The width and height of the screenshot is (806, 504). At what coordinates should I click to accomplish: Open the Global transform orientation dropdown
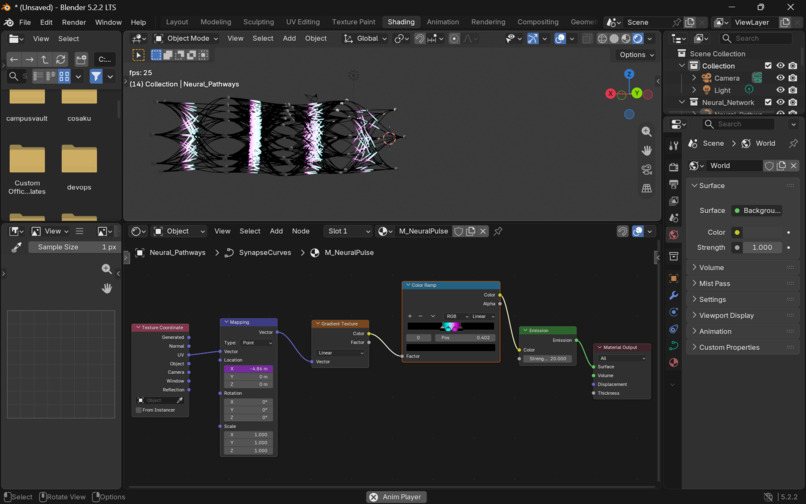[366, 39]
